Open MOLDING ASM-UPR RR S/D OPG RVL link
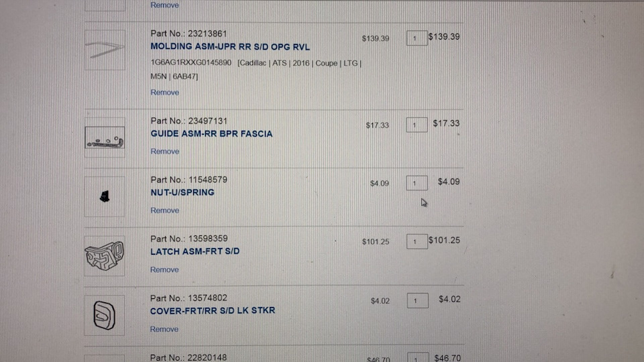This screenshot has height=362, width=644. click(x=230, y=48)
